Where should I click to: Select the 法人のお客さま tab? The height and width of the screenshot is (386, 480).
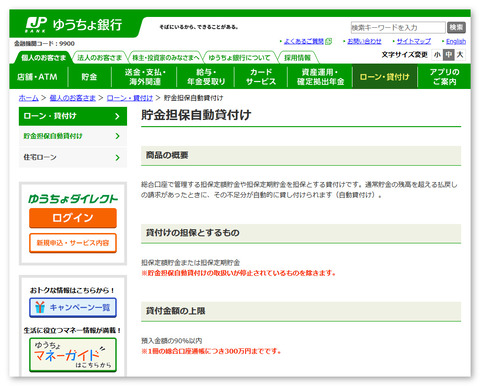click(x=99, y=58)
